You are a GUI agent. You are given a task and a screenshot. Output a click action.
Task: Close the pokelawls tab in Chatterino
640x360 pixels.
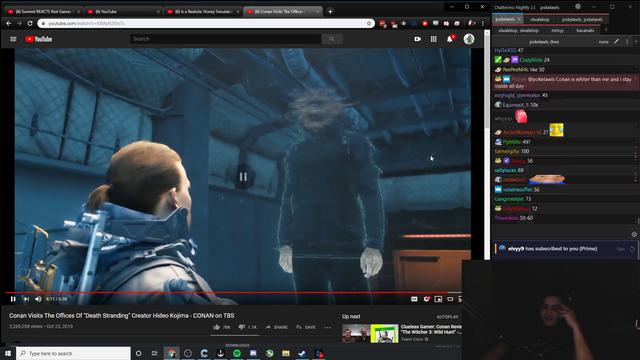pyautogui.click(x=519, y=19)
